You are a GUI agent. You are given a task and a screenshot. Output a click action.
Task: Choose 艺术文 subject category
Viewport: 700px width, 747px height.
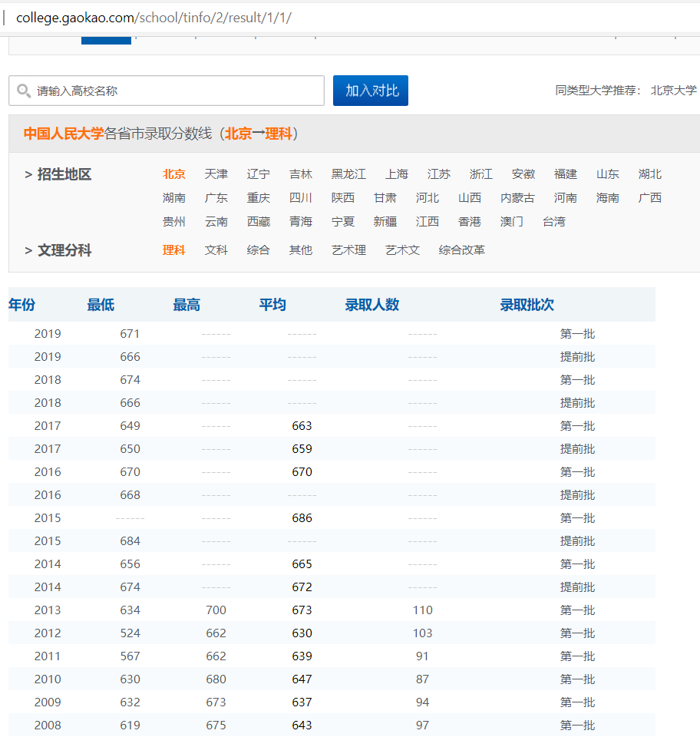403,250
